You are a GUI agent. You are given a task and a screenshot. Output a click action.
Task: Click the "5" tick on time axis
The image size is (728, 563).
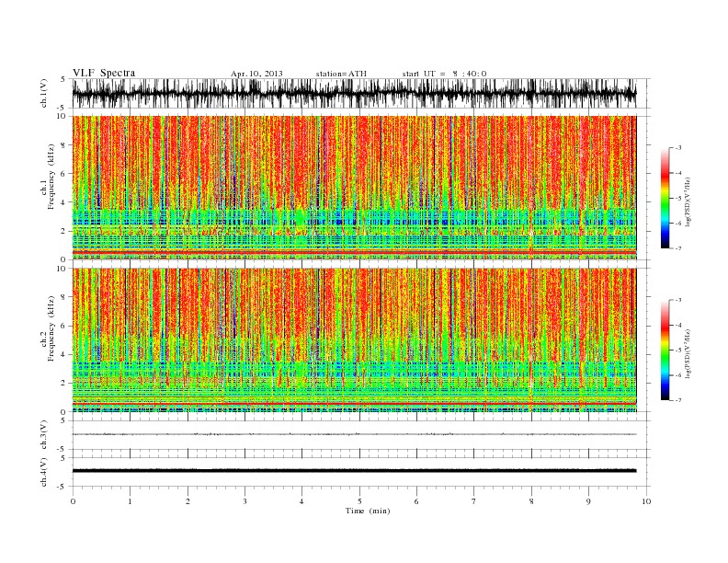(359, 501)
